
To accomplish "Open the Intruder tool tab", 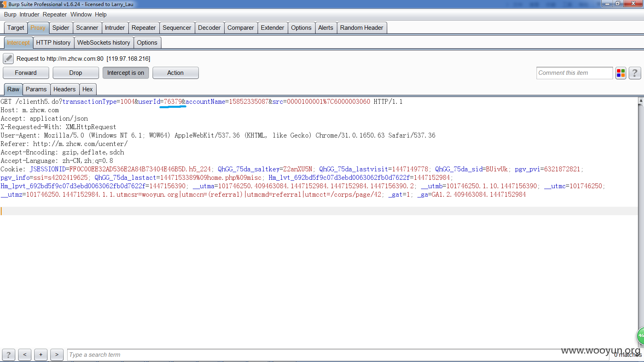I will pos(115,28).
